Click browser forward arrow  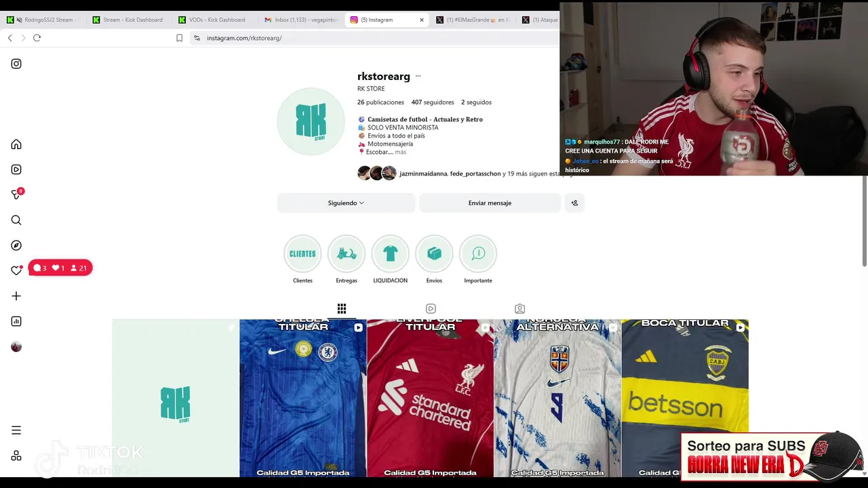point(23,38)
